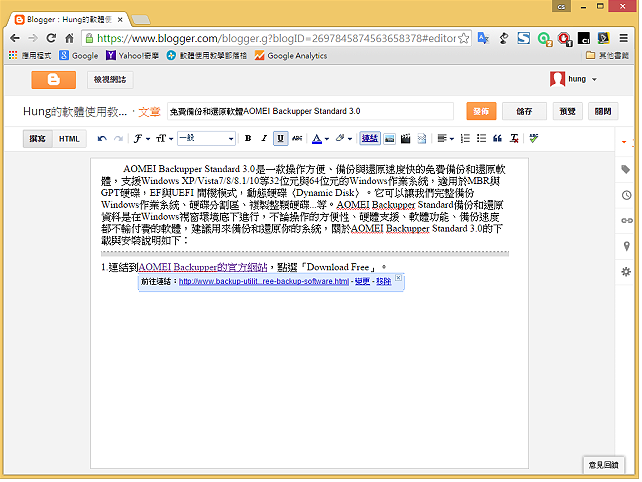Apply blockquote formatting
The width and height of the screenshot is (642, 482).
point(497,138)
